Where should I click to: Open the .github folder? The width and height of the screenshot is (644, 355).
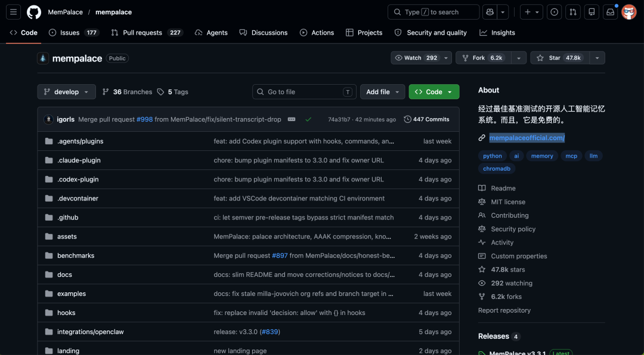pyautogui.click(x=68, y=217)
